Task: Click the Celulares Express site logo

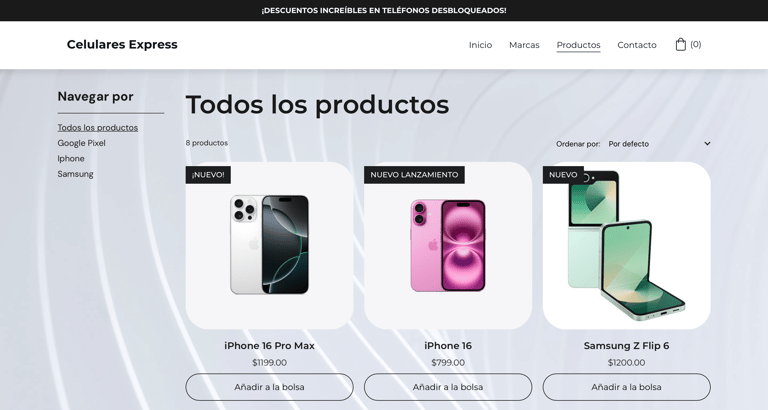Action: [x=122, y=45]
